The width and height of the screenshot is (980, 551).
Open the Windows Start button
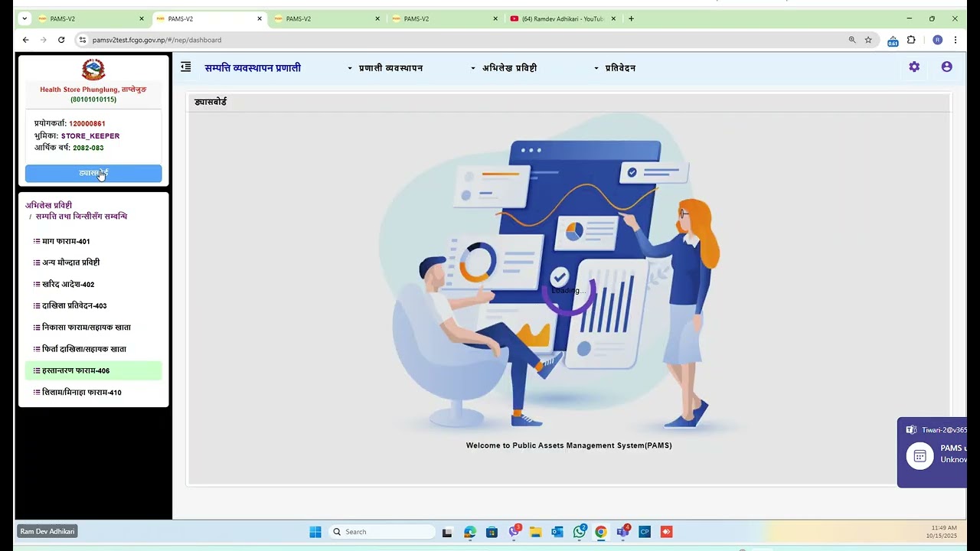[315, 532]
